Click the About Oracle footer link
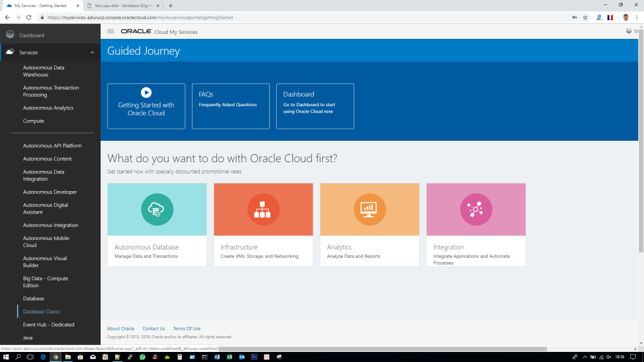 pyautogui.click(x=120, y=329)
